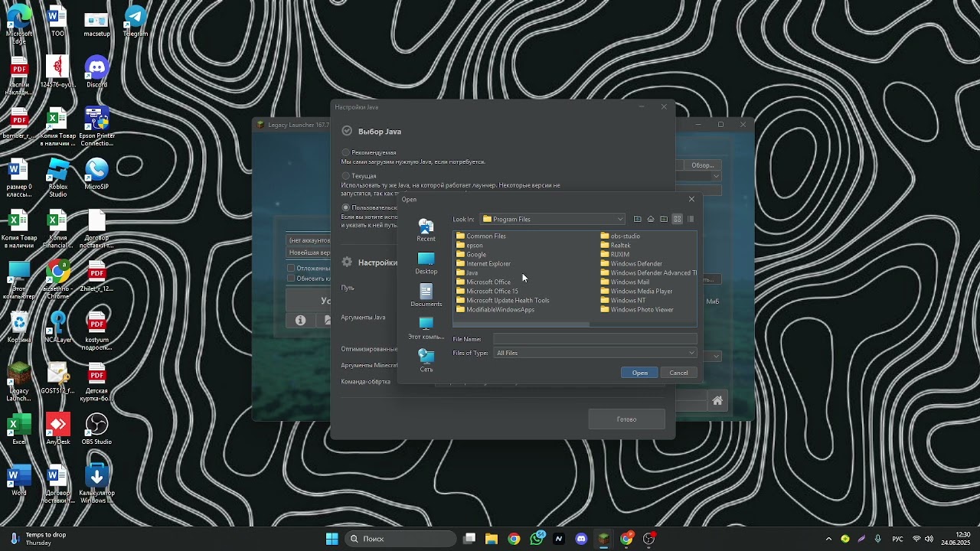
Task: Open the MicroSIP desktop shortcut
Action: point(96,174)
